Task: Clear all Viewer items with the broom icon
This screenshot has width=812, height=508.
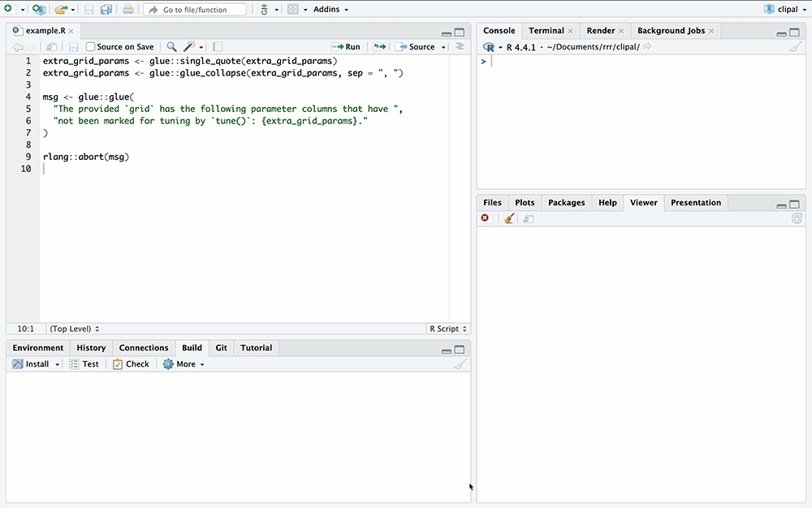Action: click(508, 218)
